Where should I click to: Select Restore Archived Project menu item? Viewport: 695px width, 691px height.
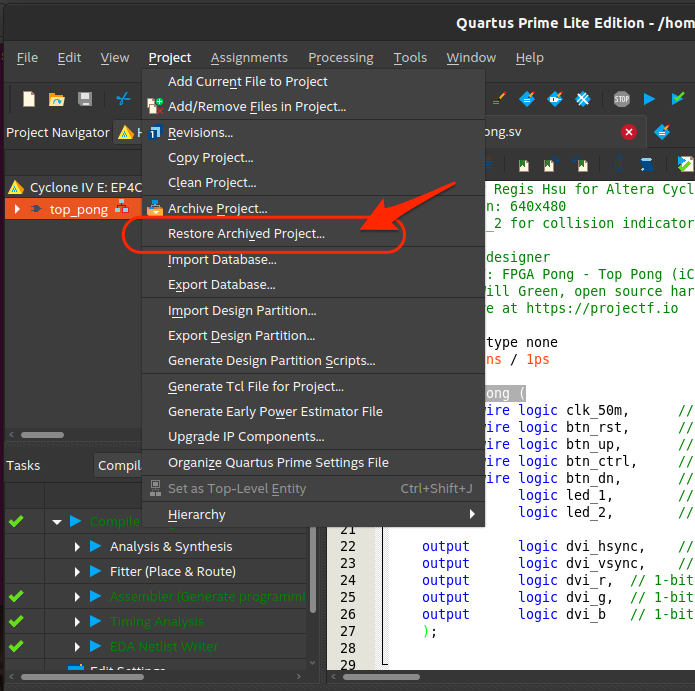coord(313,234)
